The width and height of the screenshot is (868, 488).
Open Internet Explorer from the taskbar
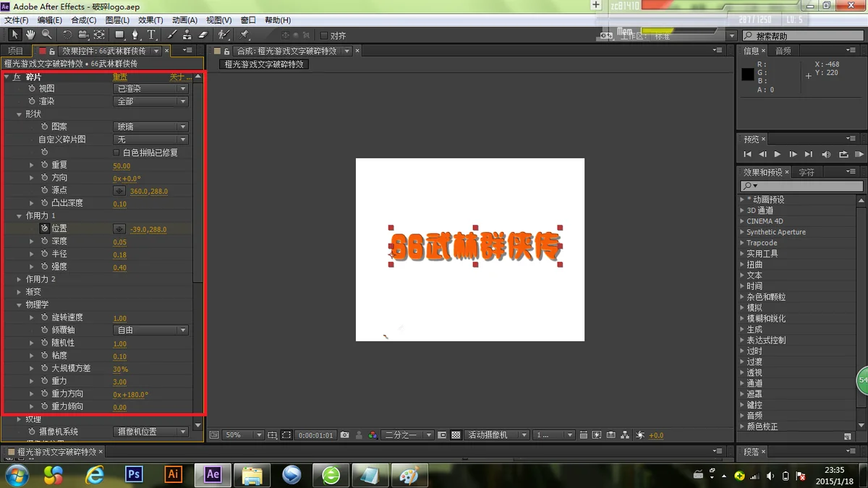(x=95, y=474)
